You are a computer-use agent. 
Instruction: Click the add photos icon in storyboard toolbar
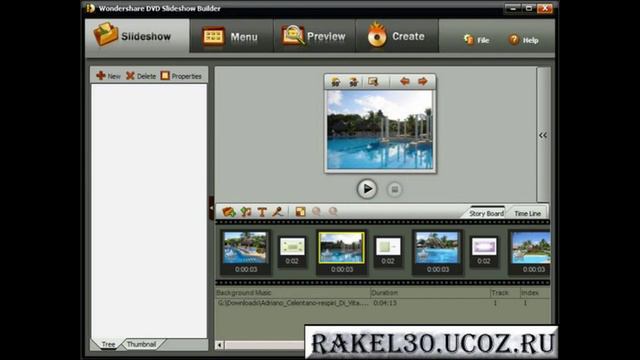(229, 211)
